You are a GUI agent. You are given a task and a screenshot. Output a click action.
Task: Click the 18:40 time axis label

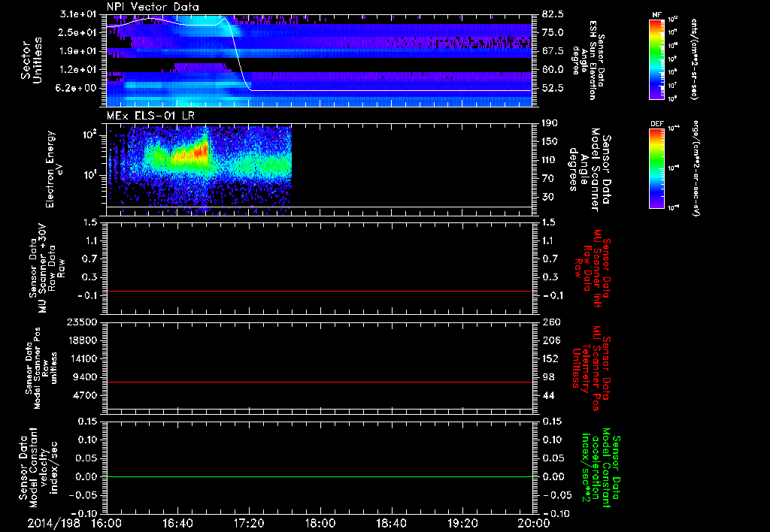coord(391,523)
